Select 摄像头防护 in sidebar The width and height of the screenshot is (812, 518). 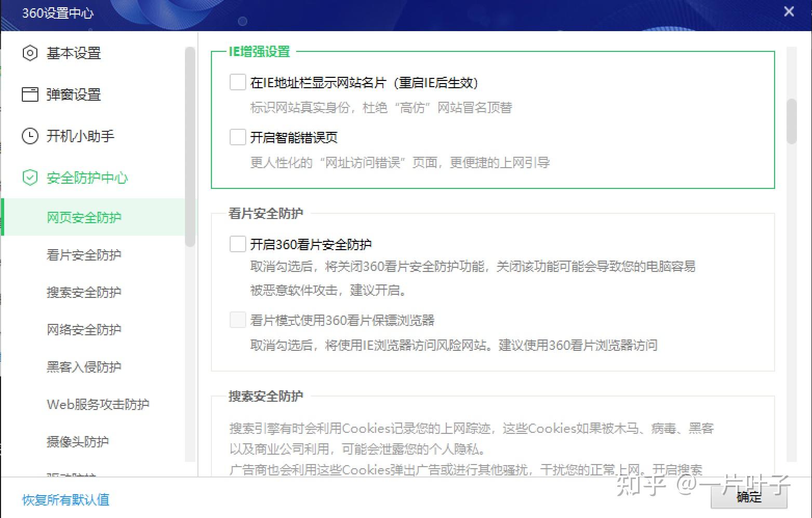pos(77,441)
